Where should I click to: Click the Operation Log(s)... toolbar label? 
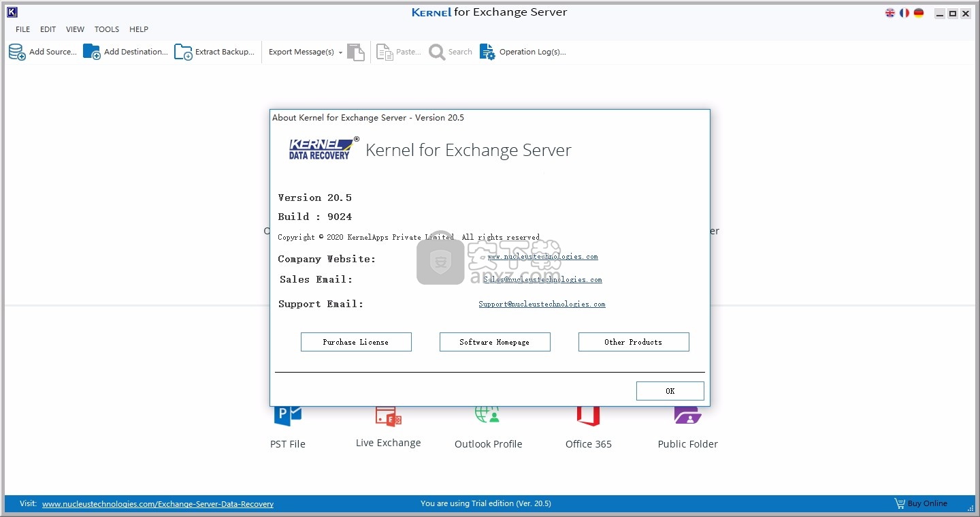532,52
